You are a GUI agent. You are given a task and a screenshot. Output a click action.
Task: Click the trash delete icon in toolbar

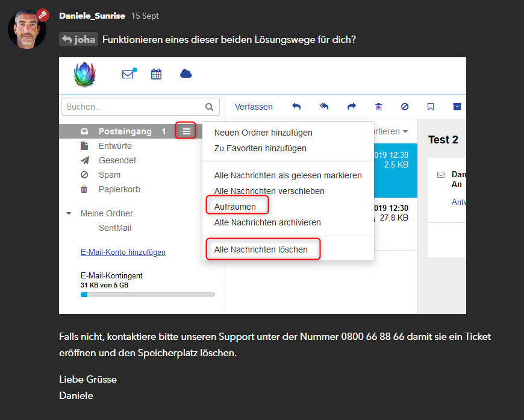378,107
